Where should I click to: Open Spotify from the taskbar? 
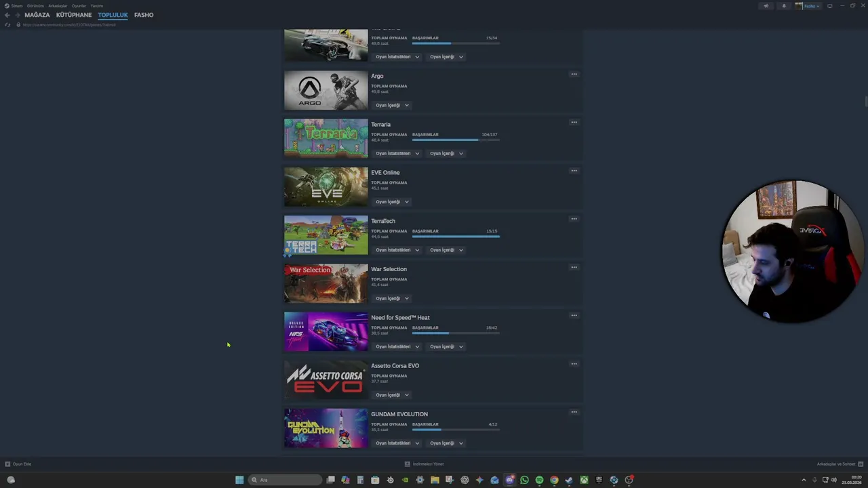coord(539,480)
